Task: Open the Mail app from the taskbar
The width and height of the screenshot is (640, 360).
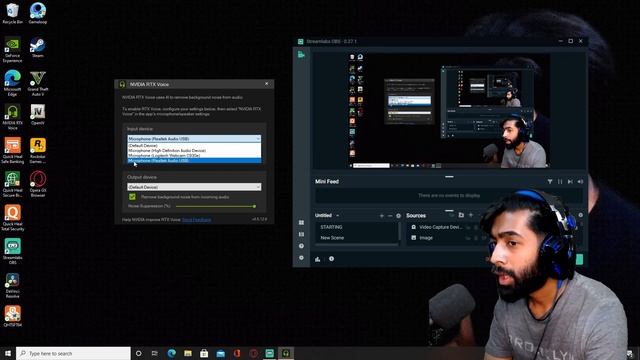Action: click(x=220, y=353)
